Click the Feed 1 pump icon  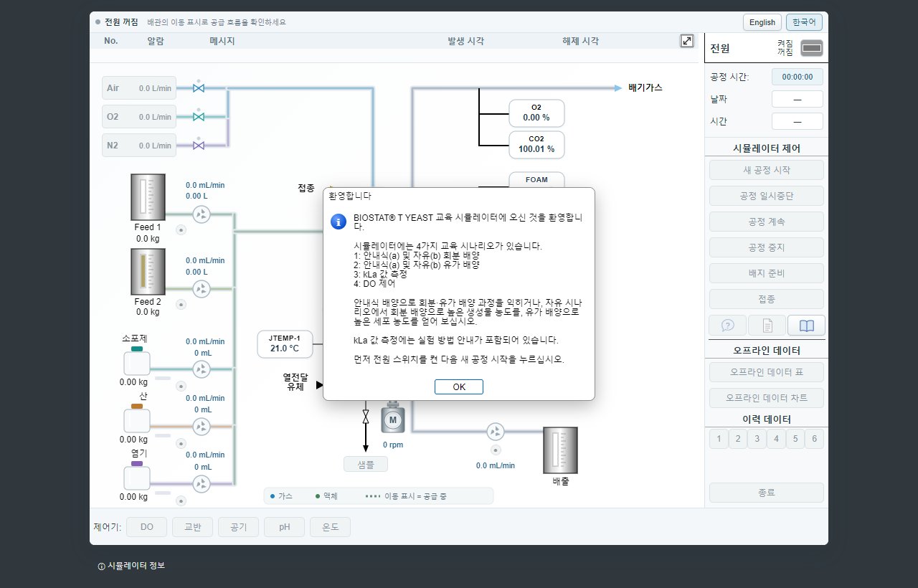(202, 214)
